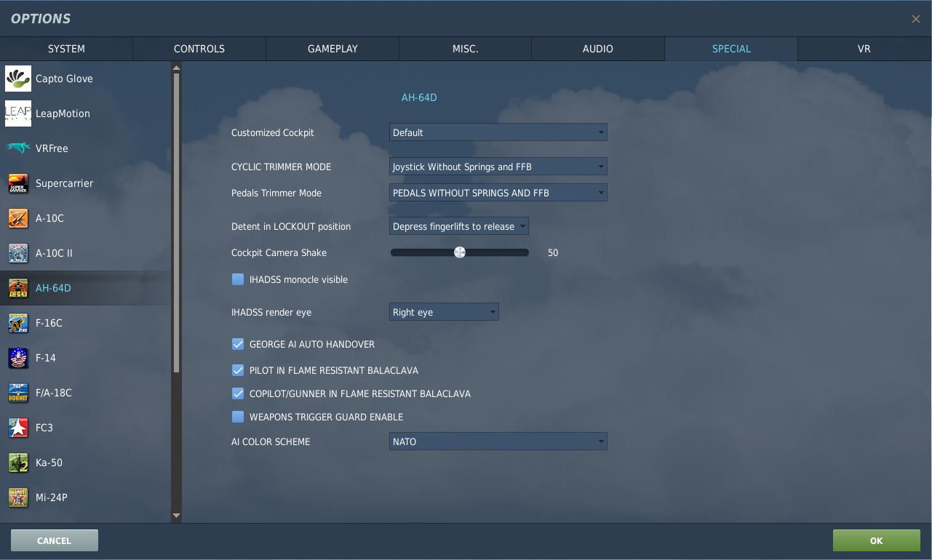Select the Supercarrier module icon
932x560 pixels.
(x=18, y=183)
